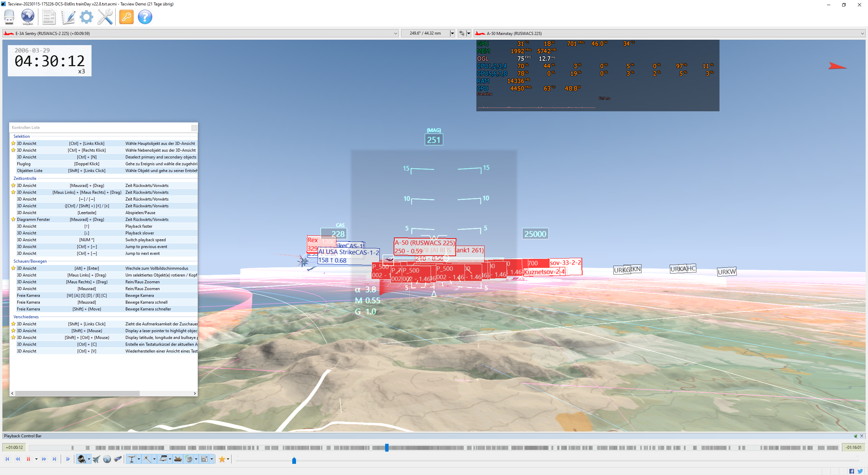Expand the A-50 Mainstay secondary object dropdown
This screenshot has height=475, width=868.
pos(862,33)
